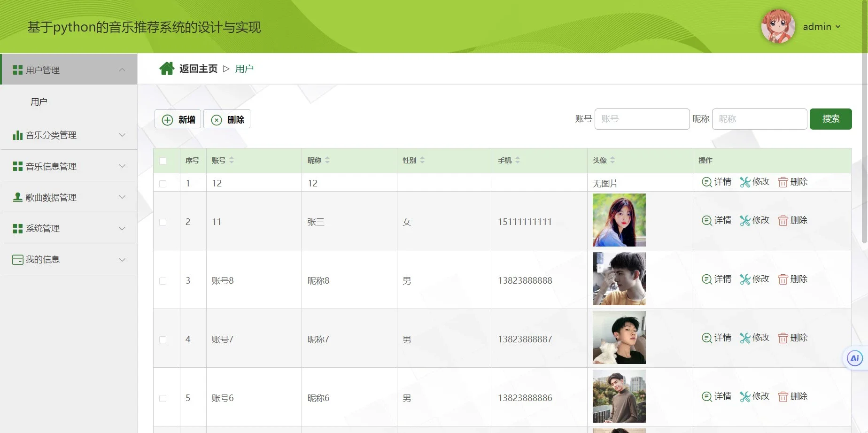The image size is (868, 433).
Task: Sort by 账号 column arrows
Action: (232, 160)
